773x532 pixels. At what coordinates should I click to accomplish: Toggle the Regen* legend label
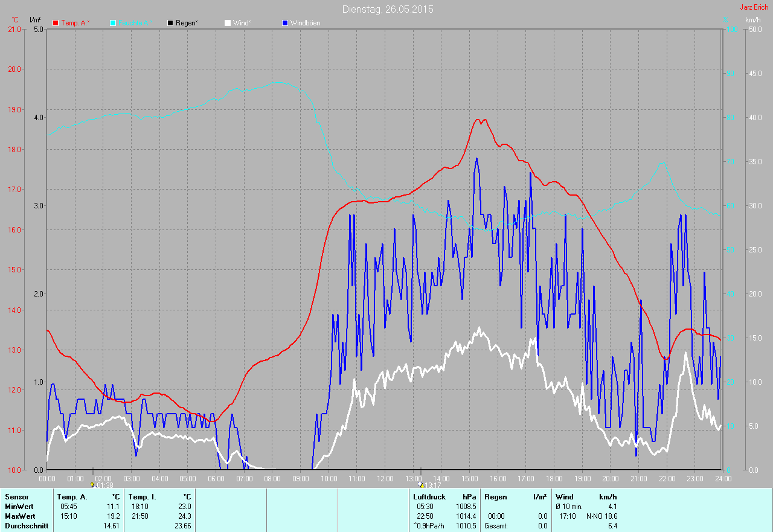pos(187,23)
